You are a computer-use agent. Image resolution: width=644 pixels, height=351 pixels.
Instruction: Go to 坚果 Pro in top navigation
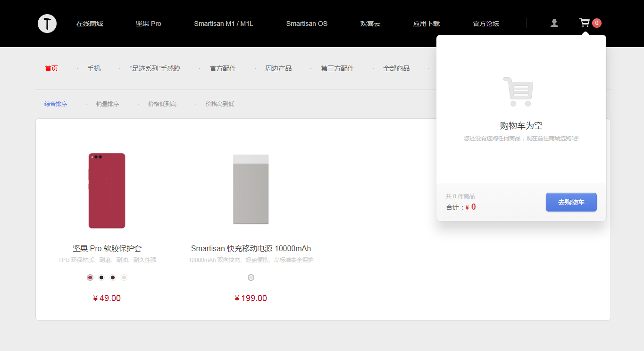[149, 24]
